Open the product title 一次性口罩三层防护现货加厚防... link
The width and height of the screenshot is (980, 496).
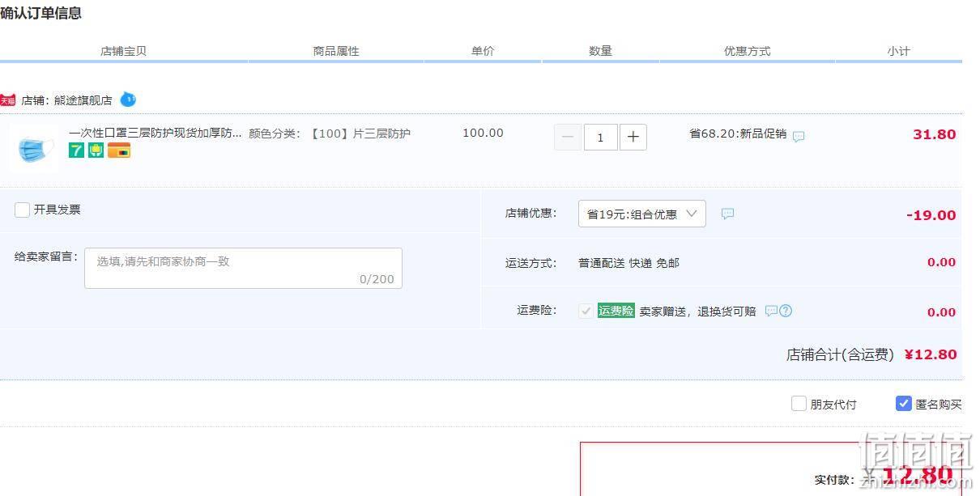point(156,133)
